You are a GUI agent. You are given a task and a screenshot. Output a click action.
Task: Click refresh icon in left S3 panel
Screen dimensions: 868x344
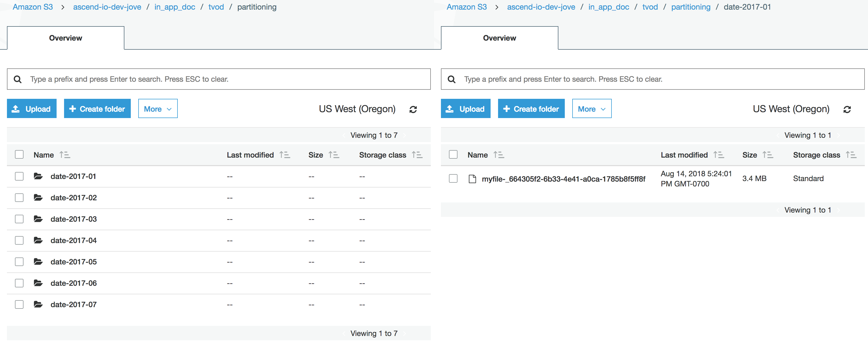click(413, 109)
